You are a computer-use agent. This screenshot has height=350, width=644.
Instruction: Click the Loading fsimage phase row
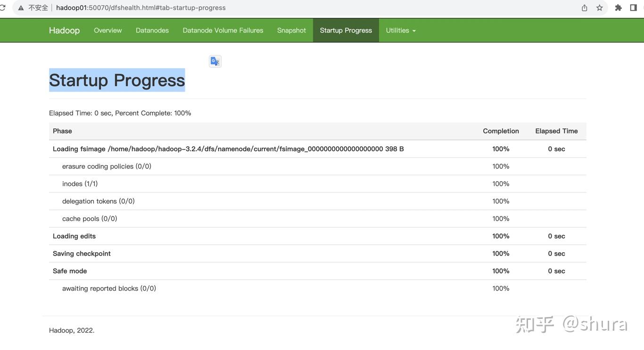coord(228,149)
